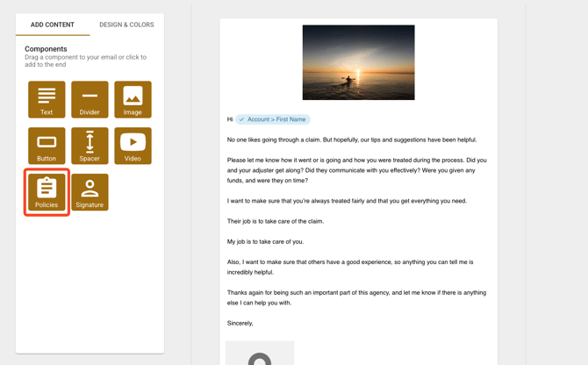Choose the Spacer component
Viewport: 588px width, 365px height.
pos(90,146)
